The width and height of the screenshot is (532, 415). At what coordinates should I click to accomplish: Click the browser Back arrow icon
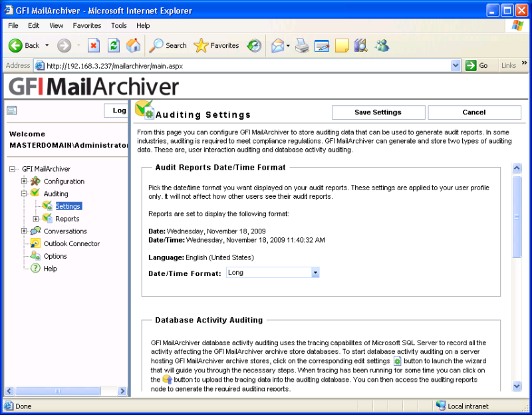pos(15,45)
